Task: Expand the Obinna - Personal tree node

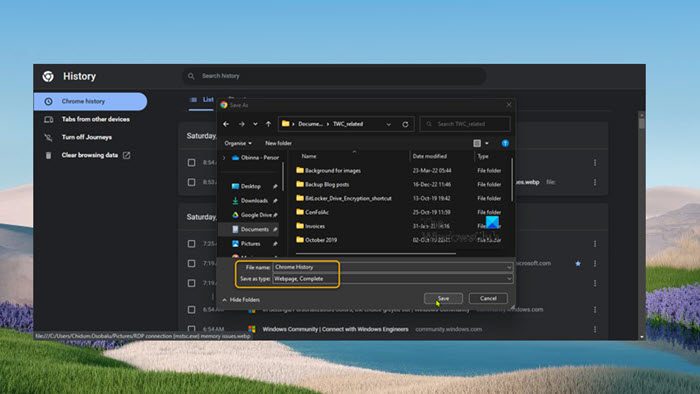Action: (224, 158)
